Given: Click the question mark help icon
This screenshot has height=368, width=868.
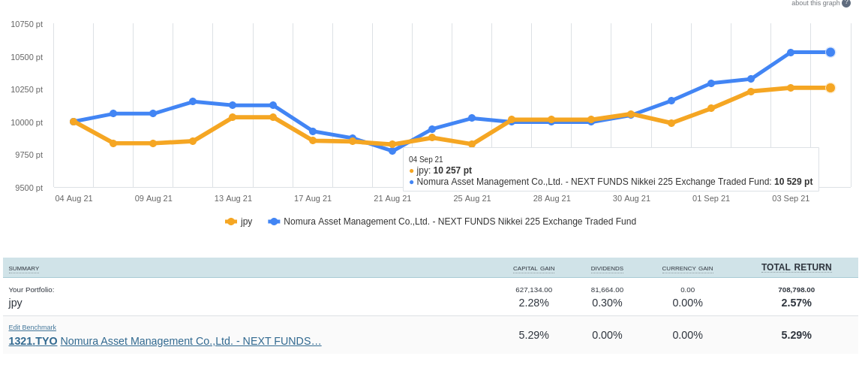Looking at the screenshot, I should click(x=846, y=3).
